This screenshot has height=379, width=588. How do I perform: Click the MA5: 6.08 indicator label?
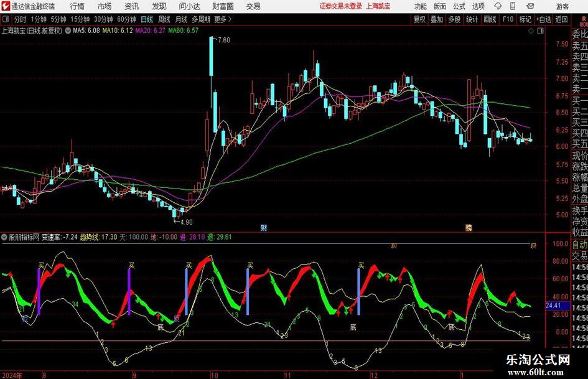[x=86, y=30]
